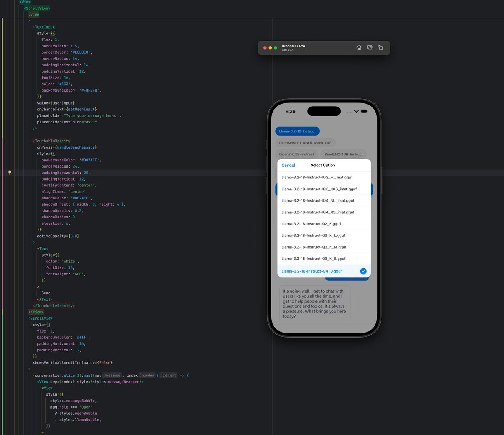Screen dimensions: 504x435
Task: Click the blue checkmark beside Q4_0.gguf
Action: [x=363, y=271]
